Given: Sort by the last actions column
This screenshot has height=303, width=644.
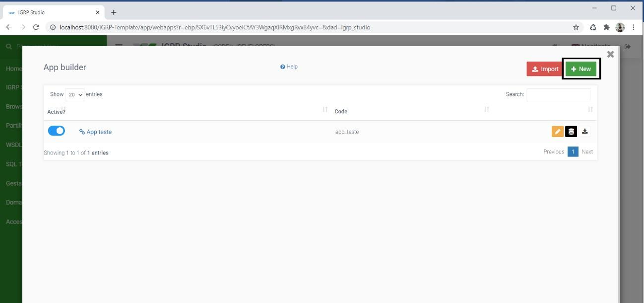Looking at the screenshot, I should (590, 109).
